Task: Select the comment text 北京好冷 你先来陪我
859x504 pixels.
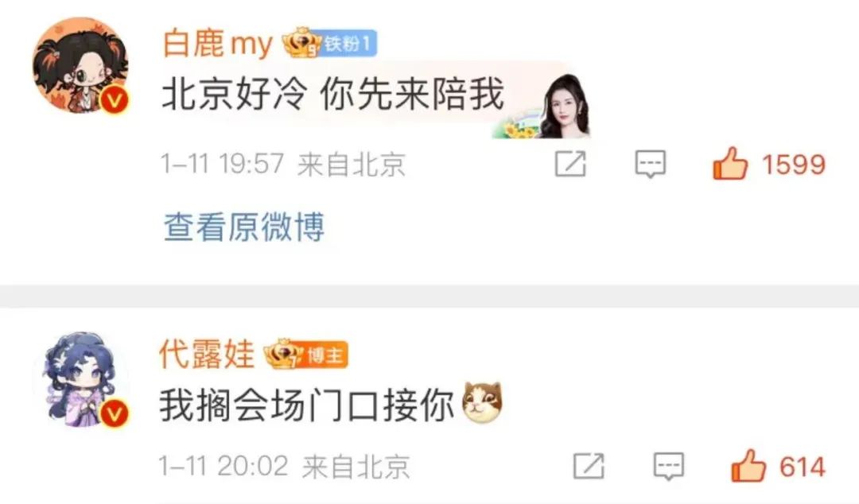Action: pyautogui.click(x=332, y=95)
